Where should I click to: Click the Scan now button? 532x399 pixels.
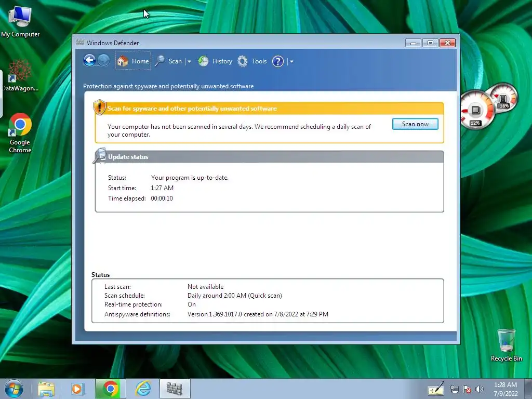coord(415,124)
